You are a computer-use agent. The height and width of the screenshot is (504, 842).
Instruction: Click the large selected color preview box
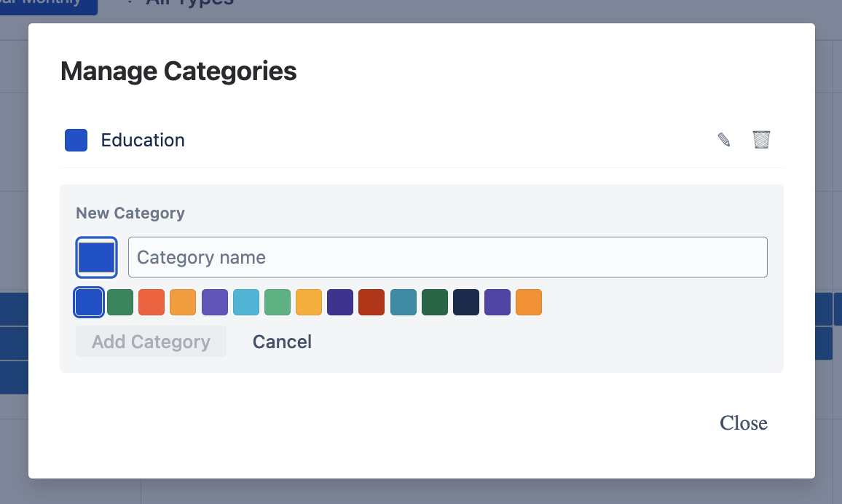pyautogui.click(x=96, y=257)
